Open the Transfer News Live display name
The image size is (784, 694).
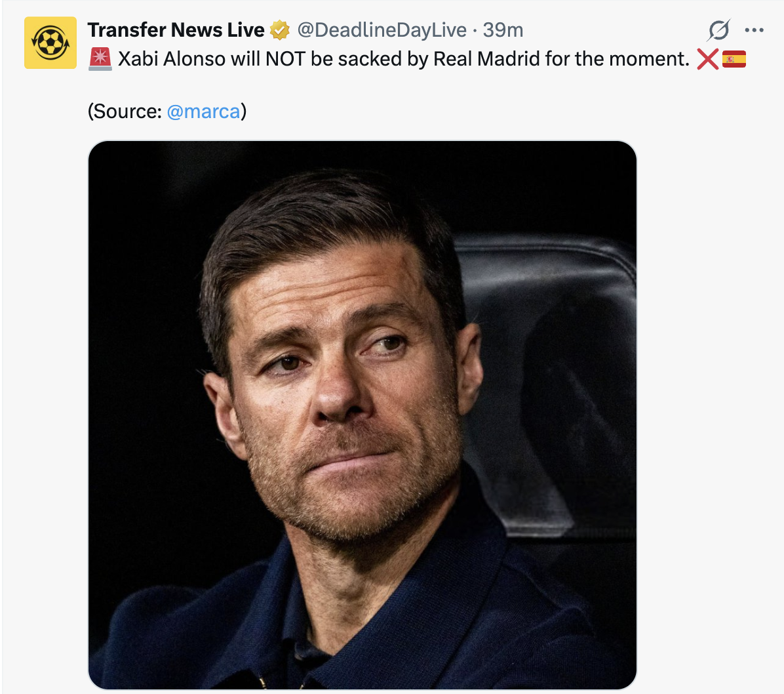[176, 30]
